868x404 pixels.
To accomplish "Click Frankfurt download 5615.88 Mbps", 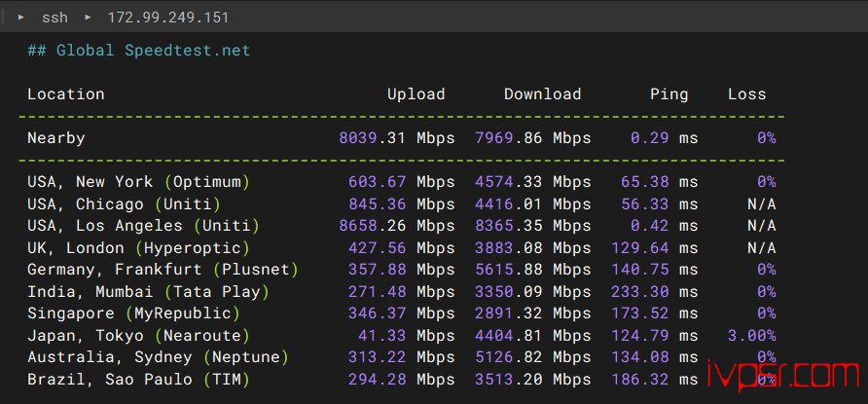I will 533,270.
